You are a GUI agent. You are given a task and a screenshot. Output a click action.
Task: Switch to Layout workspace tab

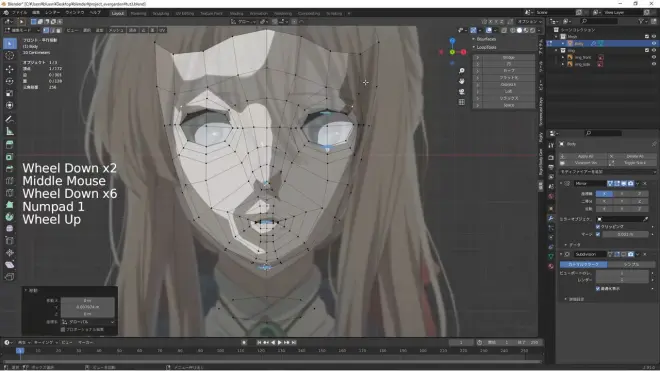click(x=118, y=13)
